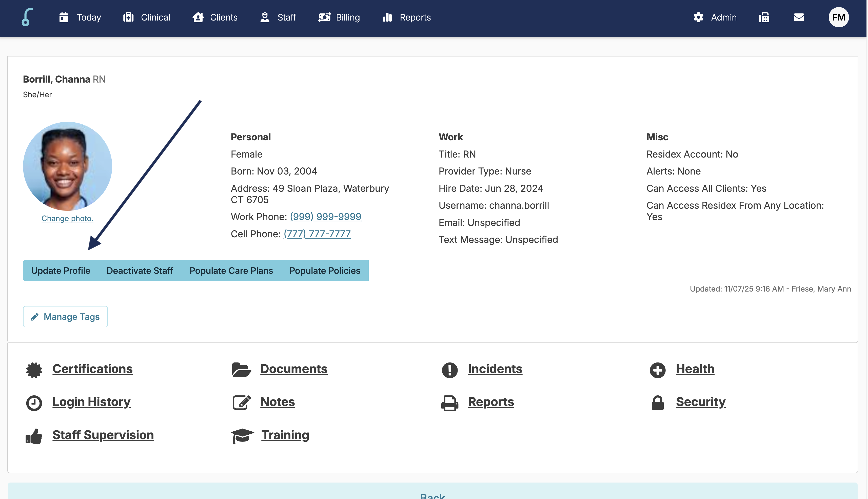
Task: Click the Residex logo icon
Action: point(27,17)
